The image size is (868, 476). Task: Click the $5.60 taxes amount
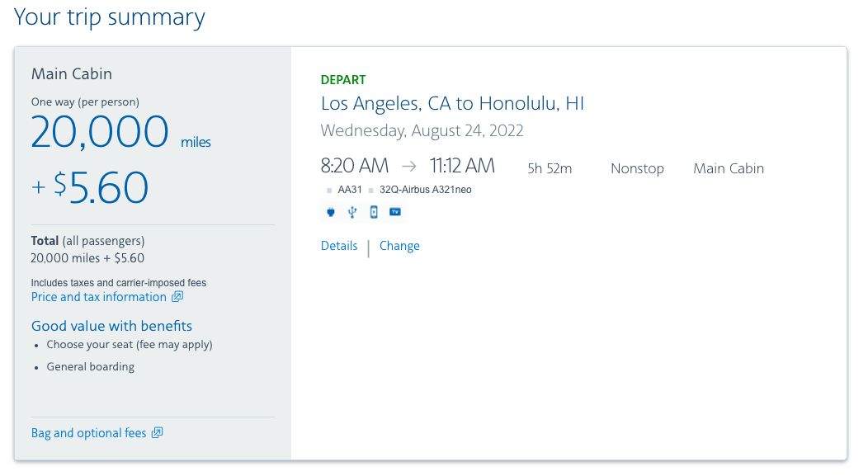pyautogui.click(x=101, y=187)
